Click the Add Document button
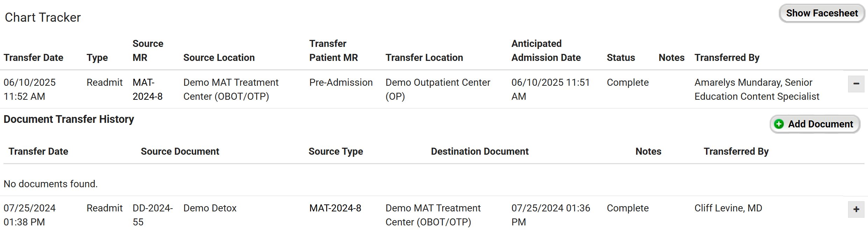This screenshot has height=231, width=868. point(815,124)
